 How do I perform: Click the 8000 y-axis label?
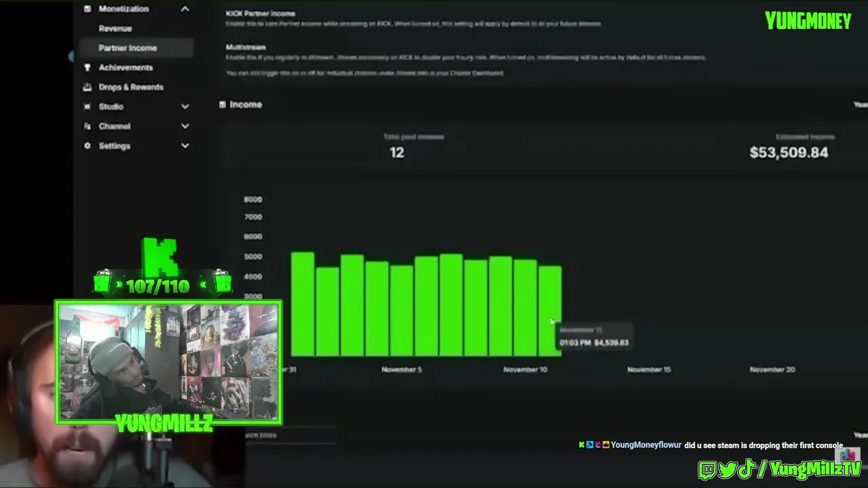point(253,199)
